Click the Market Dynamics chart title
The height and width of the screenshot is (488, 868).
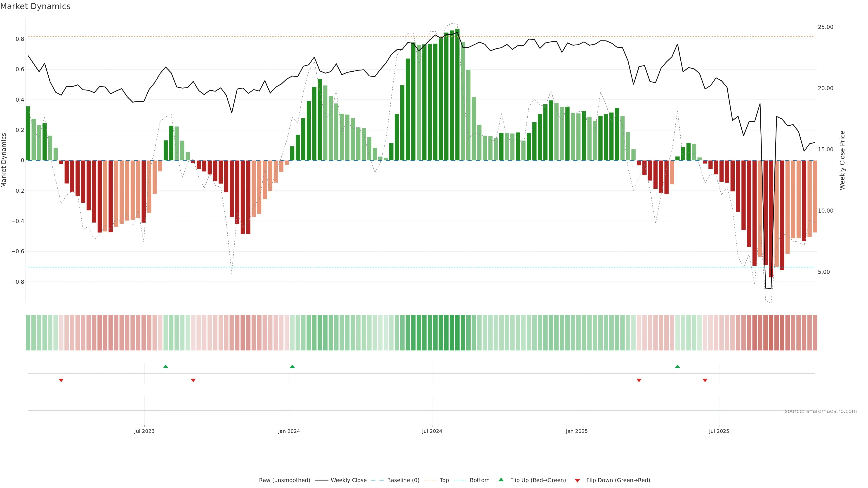pyautogui.click(x=35, y=6)
